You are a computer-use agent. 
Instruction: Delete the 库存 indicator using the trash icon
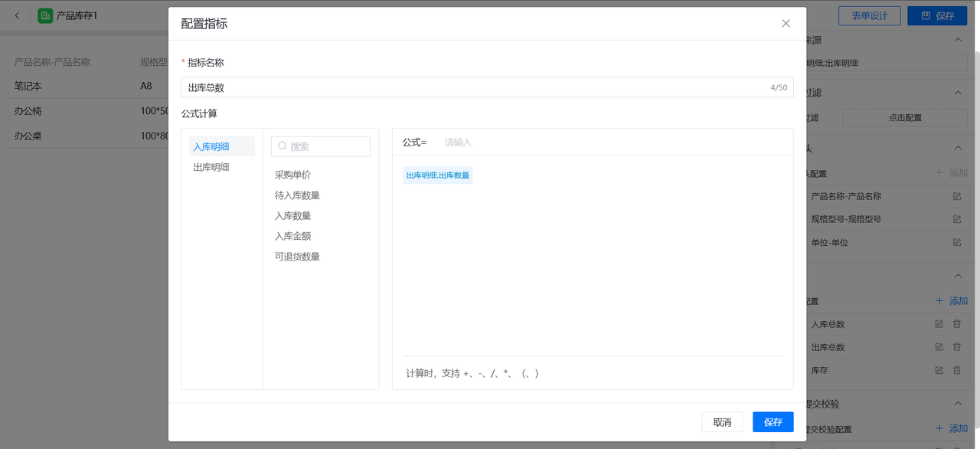957,370
